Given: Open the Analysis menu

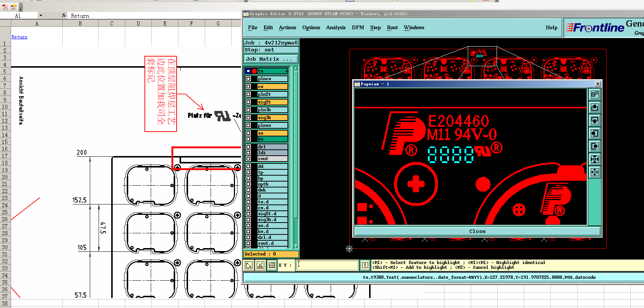Looking at the screenshot, I should (x=336, y=28).
